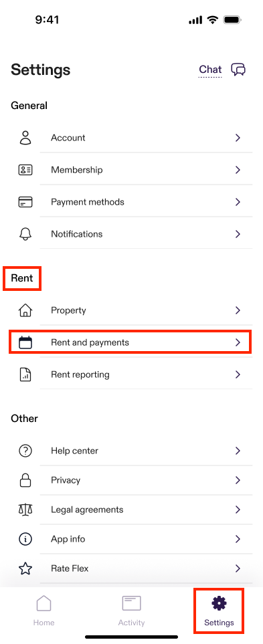This screenshot has height=644, width=263.
Task: Tap the Payment methods card icon
Action: [25, 202]
